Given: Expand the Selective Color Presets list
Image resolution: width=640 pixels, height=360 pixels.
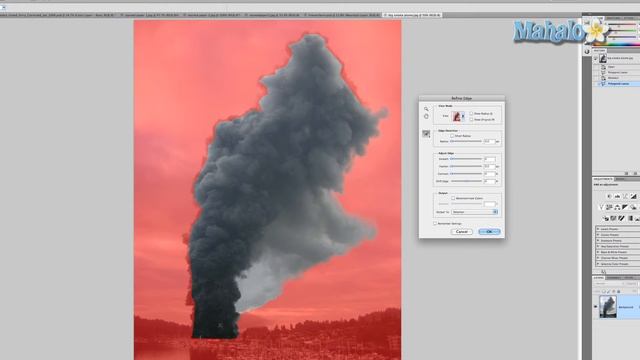Looking at the screenshot, I should pyautogui.click(x=598, y=264).
